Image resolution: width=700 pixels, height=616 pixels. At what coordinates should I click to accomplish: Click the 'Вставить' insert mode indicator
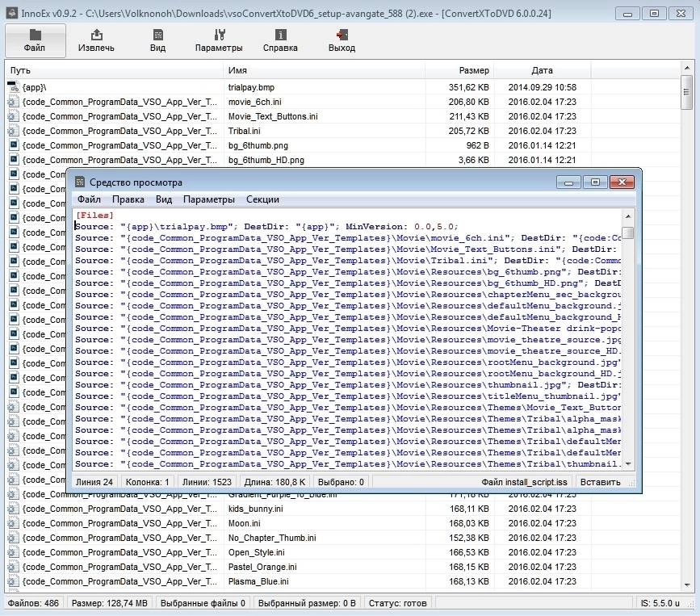pyautogui.click(x=600, y=482)
